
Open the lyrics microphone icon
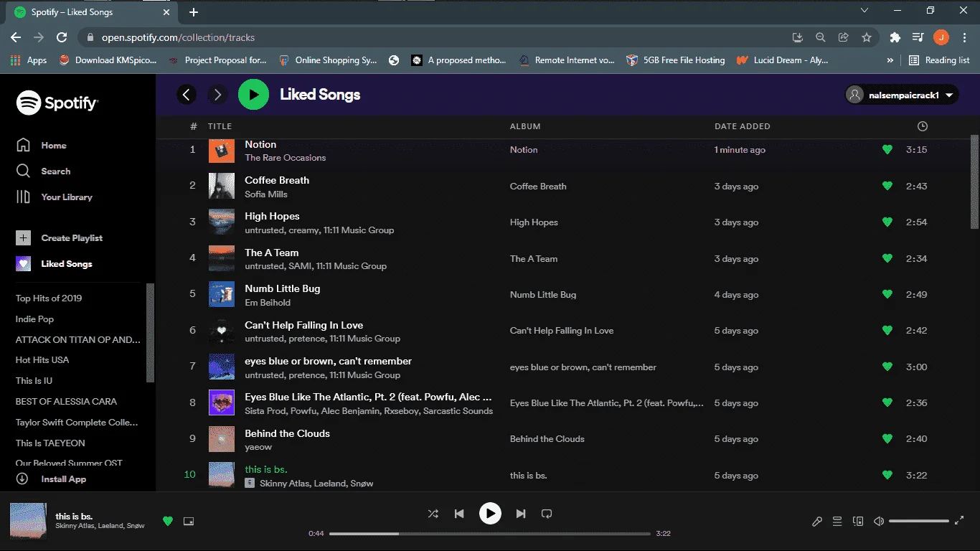point(817,522)
